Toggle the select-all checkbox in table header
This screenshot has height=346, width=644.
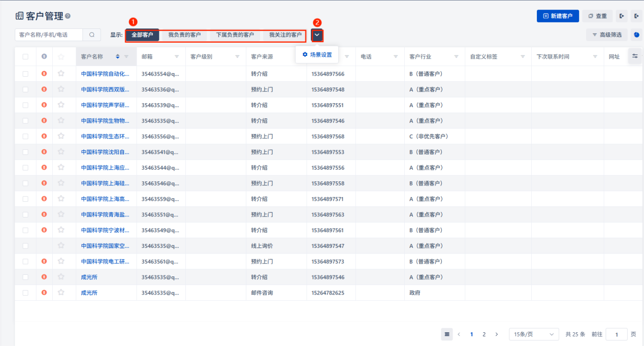click(25, 56)
